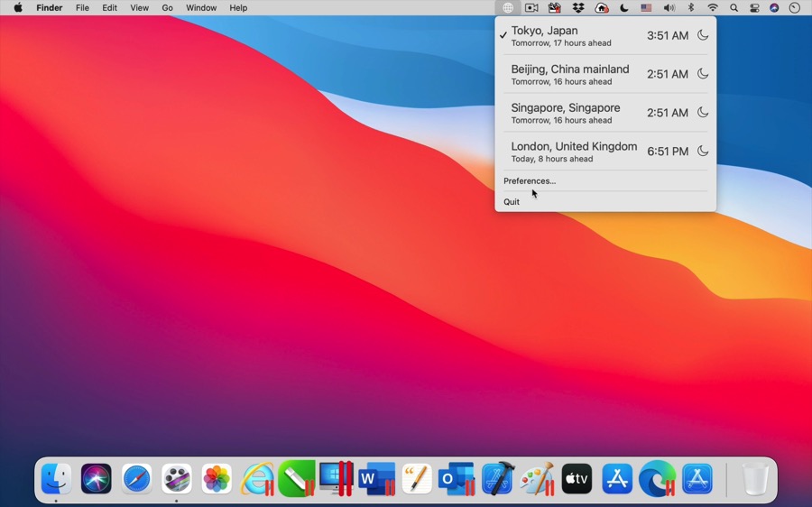Viewport: 812px width, 507px height.
Task: Click the globe world clock menu bar icon
Action: point(508,8)
